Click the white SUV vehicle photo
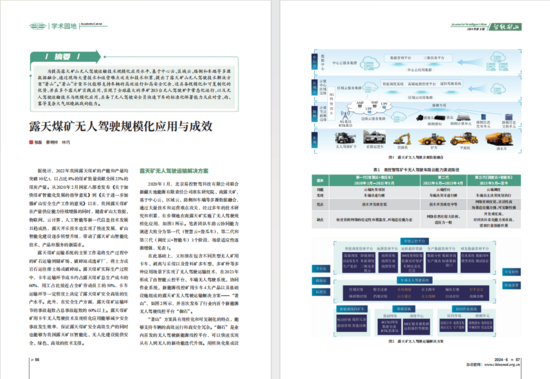This screenshot has width=550, height=379. (x=374, y=137)
